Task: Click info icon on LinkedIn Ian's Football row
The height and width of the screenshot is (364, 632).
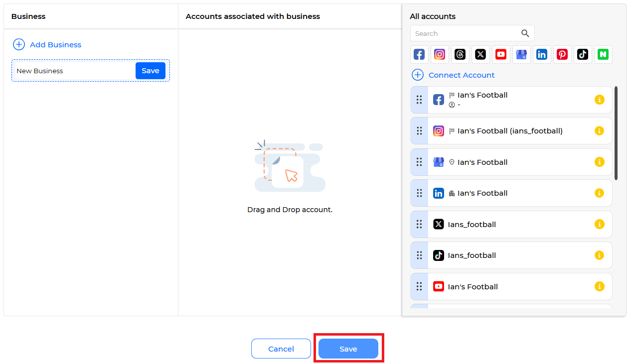Action: [x=600, y=193]
